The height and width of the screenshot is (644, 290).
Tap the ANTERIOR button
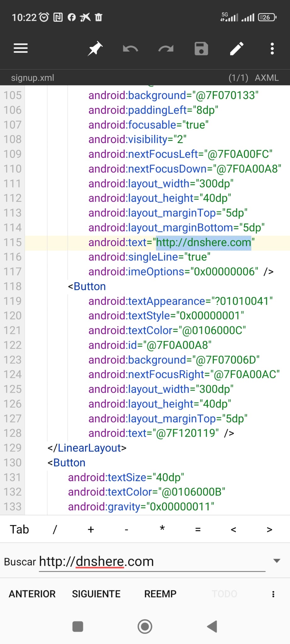coord(32,594)
